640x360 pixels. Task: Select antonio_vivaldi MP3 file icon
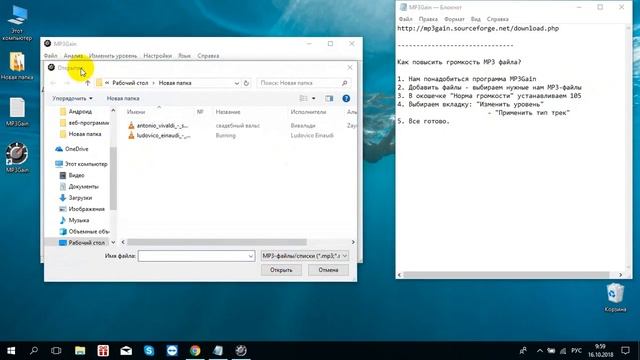pos(131,125)
